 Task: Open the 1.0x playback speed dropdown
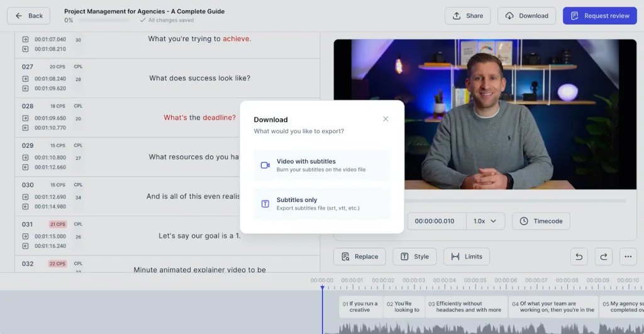coord(485,221)
